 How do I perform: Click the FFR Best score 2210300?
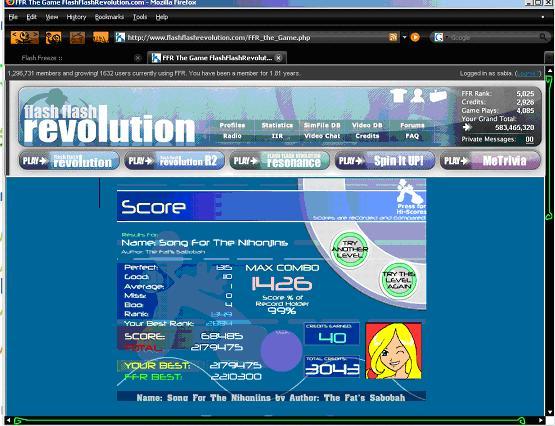coord(236,377)
